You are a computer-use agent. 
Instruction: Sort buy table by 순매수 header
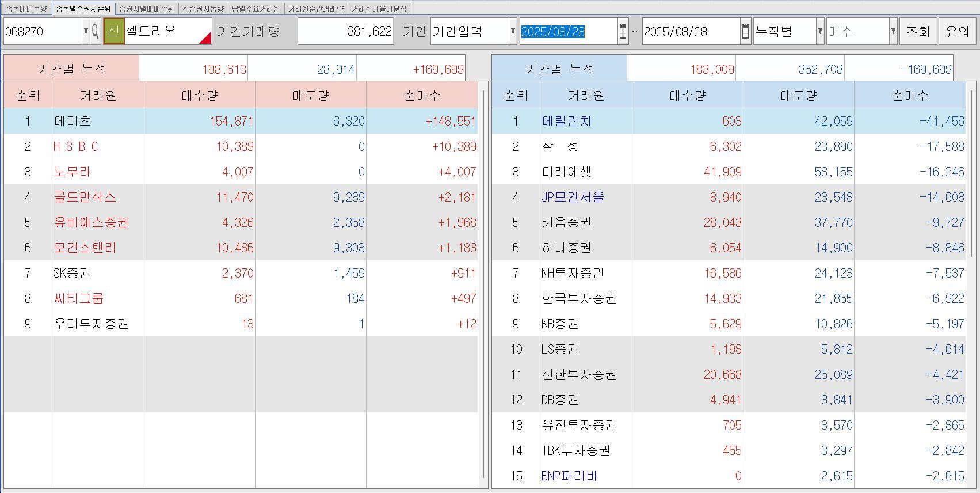tap(422, 96)
